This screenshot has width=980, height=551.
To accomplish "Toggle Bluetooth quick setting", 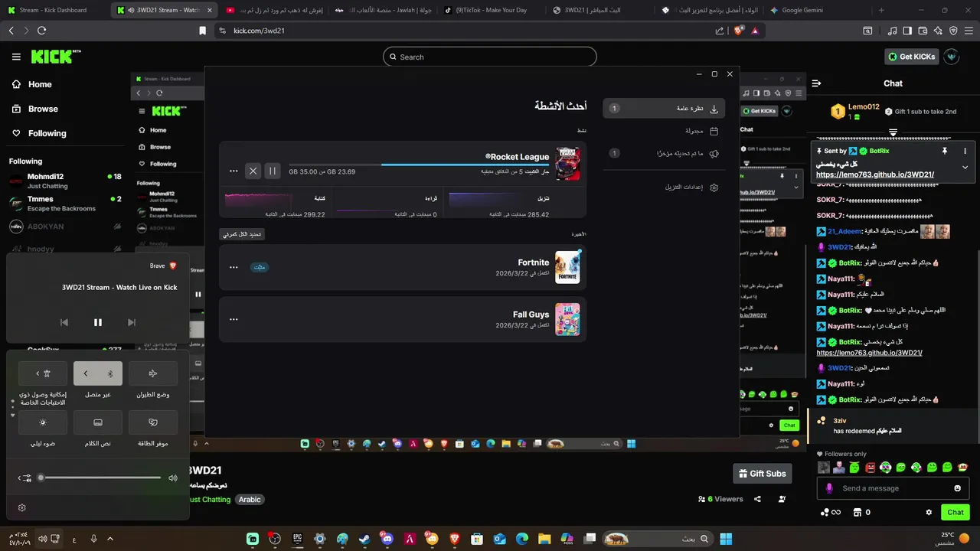I will [110, 373].
